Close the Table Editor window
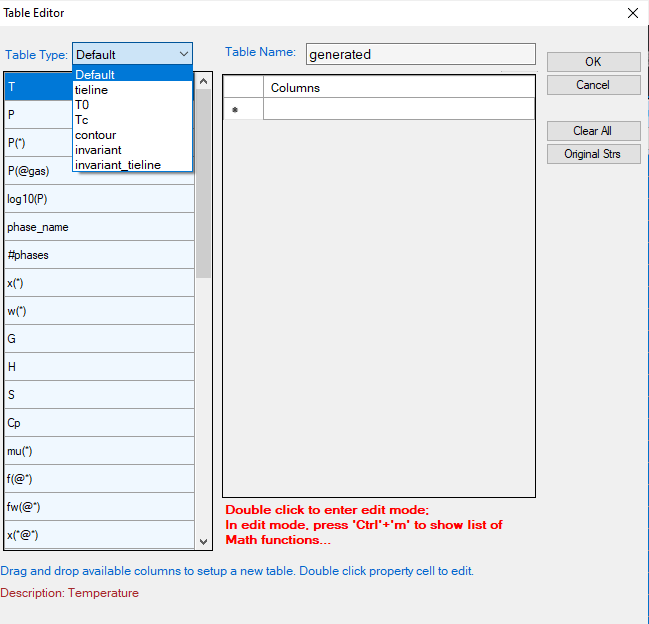 (632, 13)
